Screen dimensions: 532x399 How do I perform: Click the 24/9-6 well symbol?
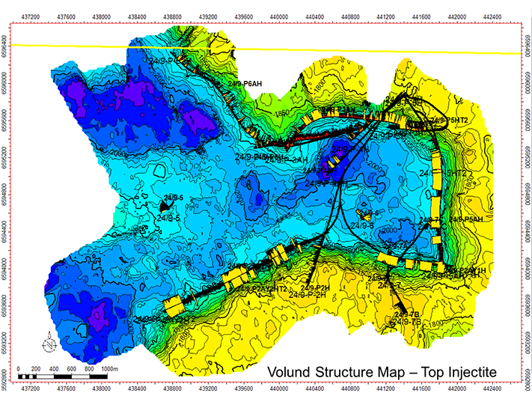click(364, 212)
